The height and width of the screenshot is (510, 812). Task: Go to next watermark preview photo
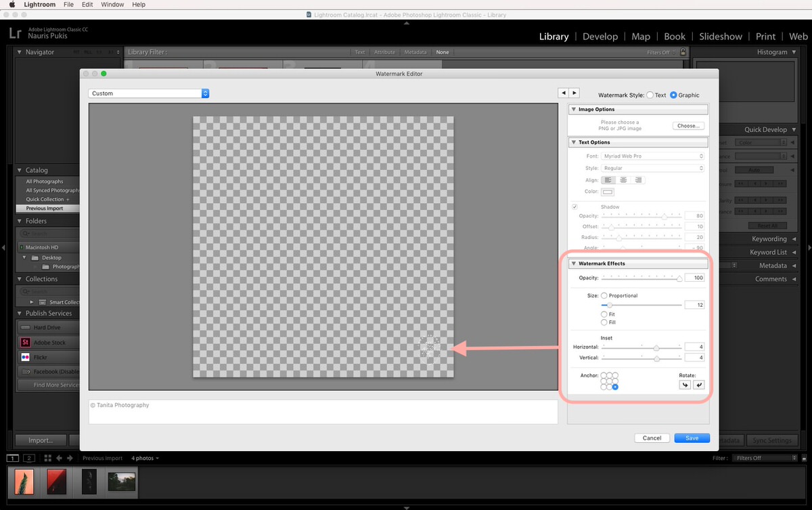[x=574, y=92]
